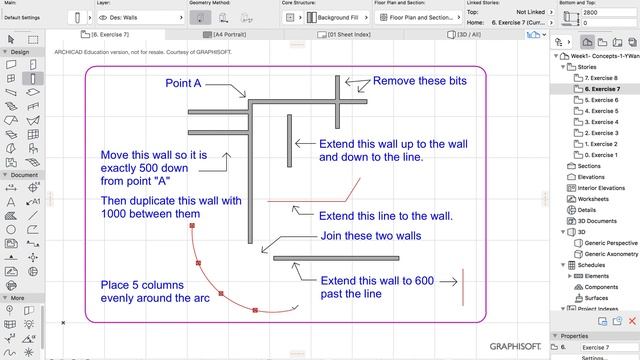Switch to the [3D / All] tab
This screenshot has width=640, height=360.
click(x=464, y=34)
